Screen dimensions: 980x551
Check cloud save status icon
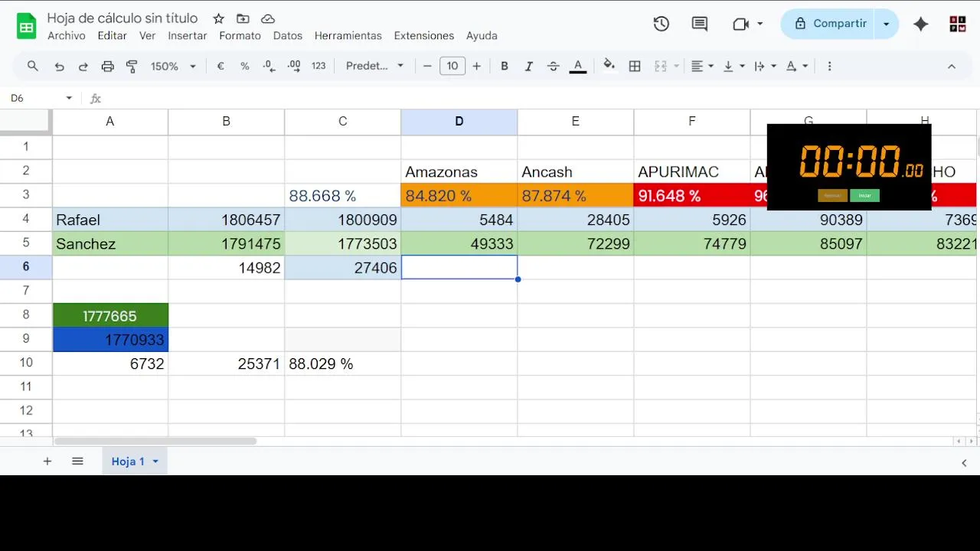[x=267, y=18]
